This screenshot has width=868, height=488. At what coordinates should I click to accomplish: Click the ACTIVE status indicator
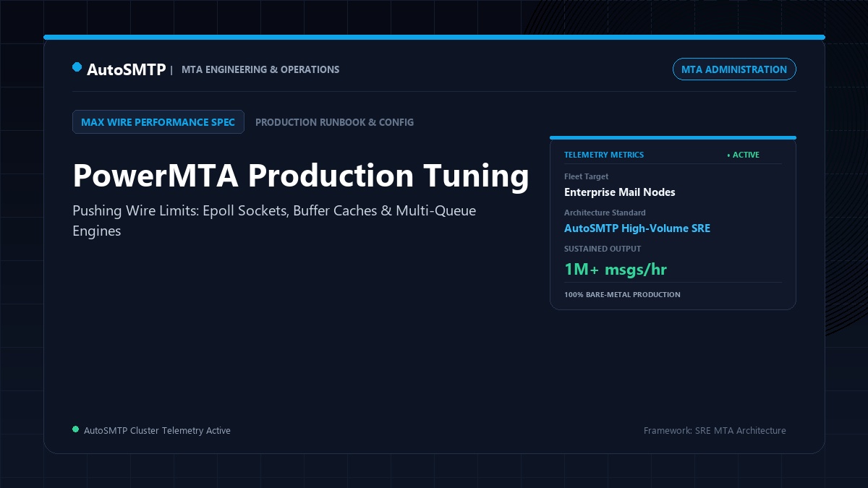743,155
